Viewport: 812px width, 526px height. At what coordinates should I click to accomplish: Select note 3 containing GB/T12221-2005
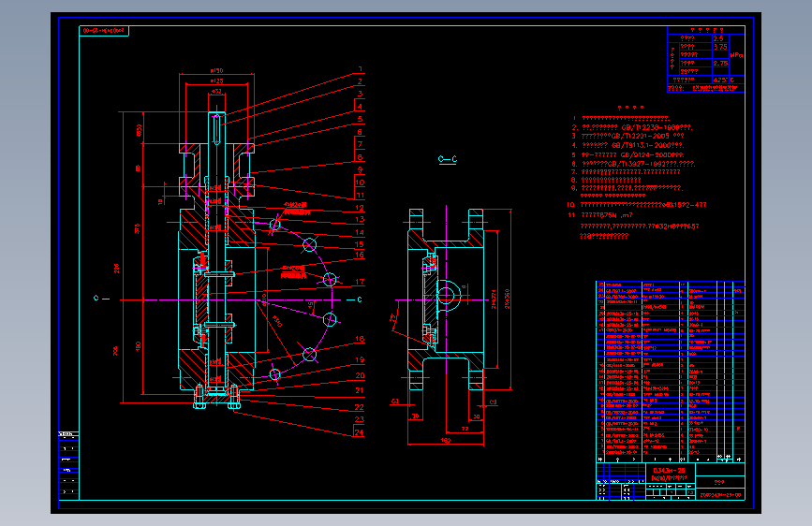(628, 136)
